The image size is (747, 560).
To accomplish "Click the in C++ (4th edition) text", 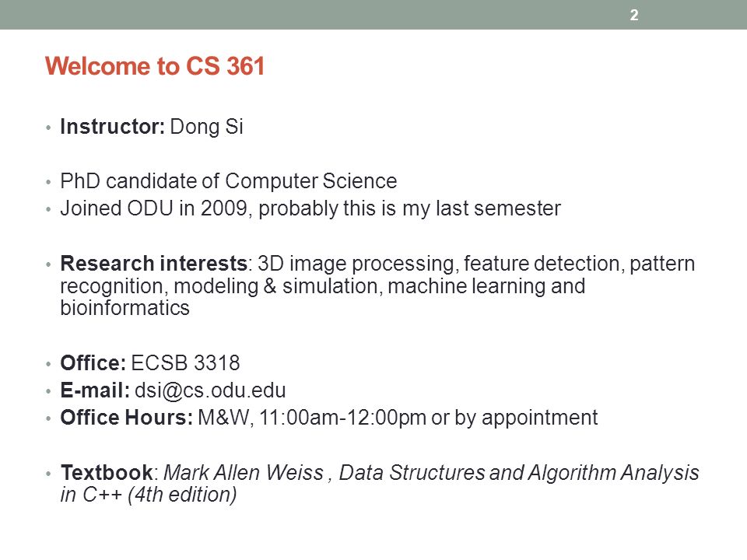I will (x=148, y=495).
